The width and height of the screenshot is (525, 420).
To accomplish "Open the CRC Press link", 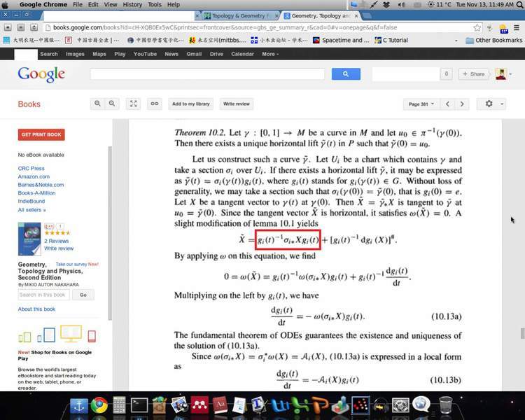I will point(31,168).
